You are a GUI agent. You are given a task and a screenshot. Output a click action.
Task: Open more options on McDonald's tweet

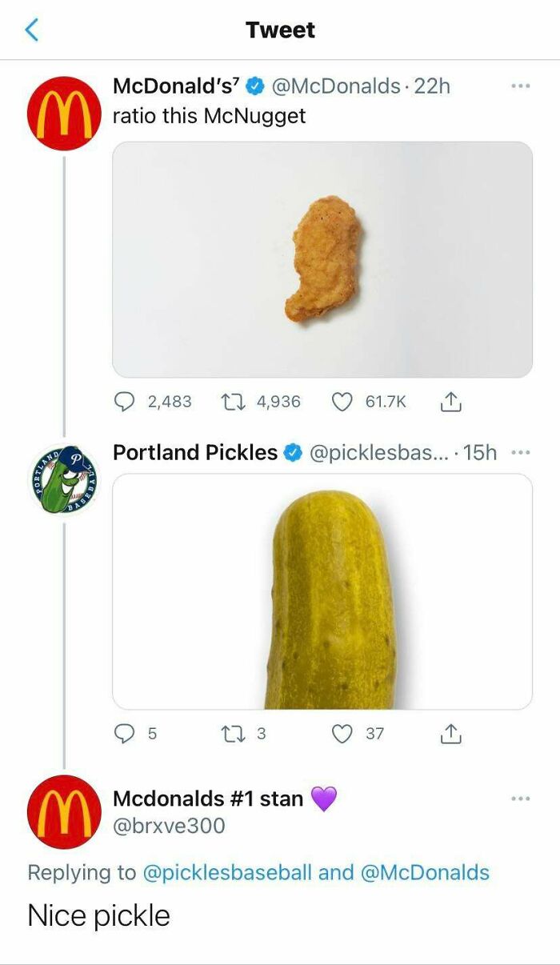pos(521,86)
